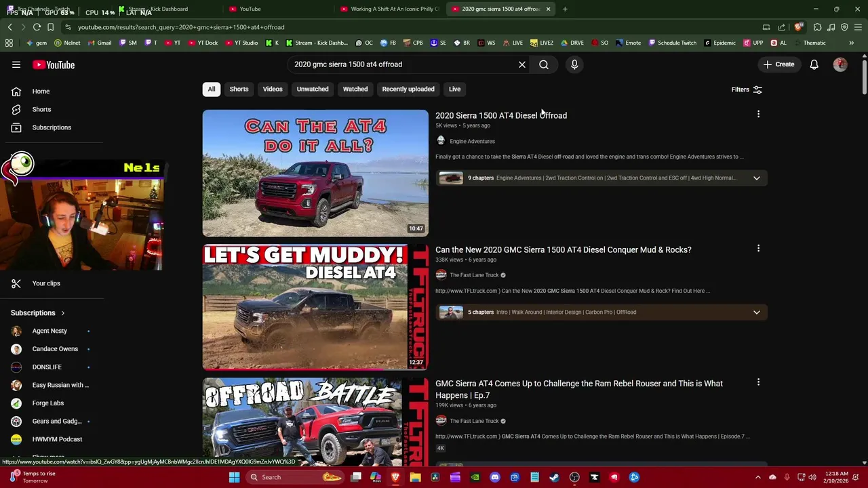
Task: Open the Create menu
Action: pyautogui.click(x=778, y=64)
